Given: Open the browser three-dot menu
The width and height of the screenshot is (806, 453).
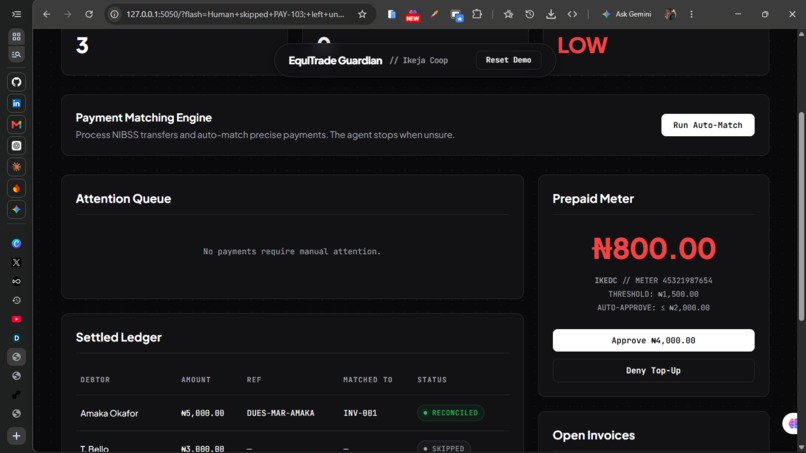Looking at the screenshot, I should click(691, 14).
